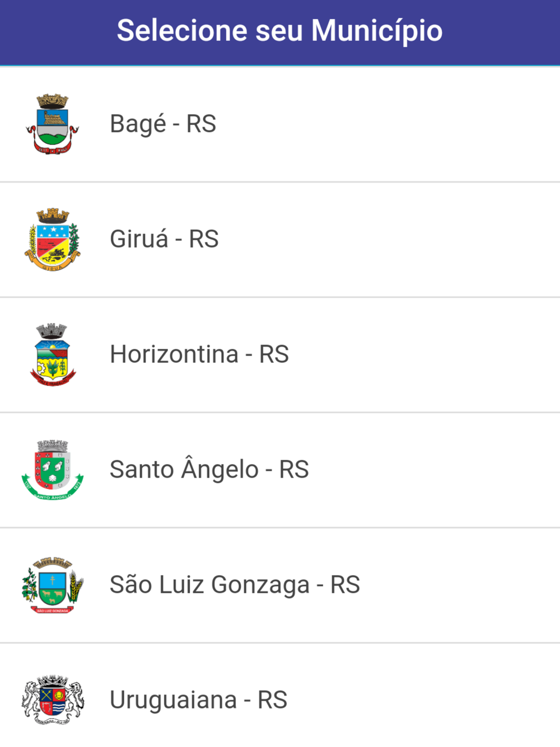Select São Luiz Gonzaga - RS
This screenshot has width=560, height=747.
235,585
